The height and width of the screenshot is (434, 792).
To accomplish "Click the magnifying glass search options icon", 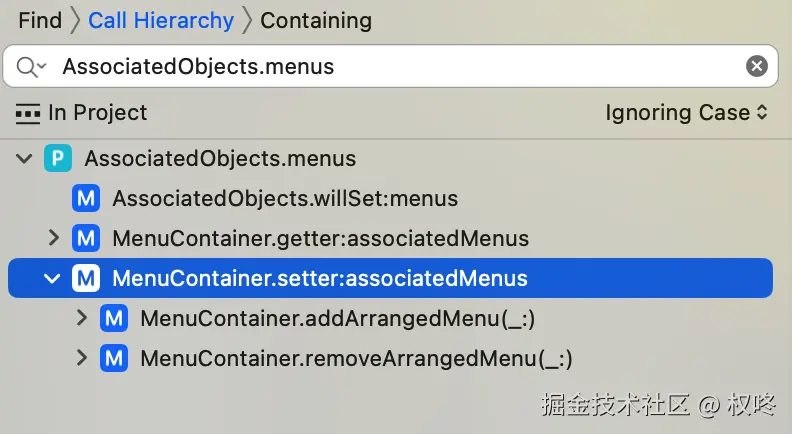I will [31, 67].
